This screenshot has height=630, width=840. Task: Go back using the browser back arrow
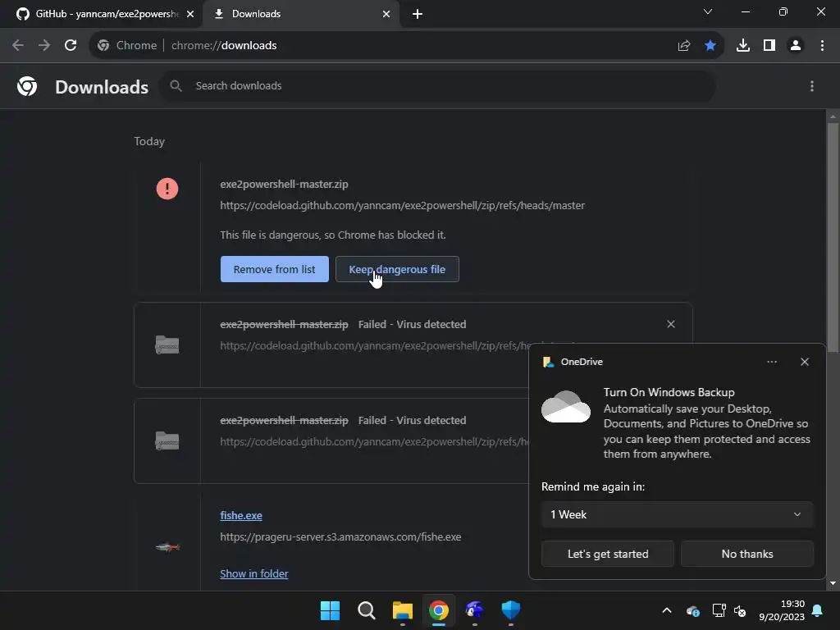tap(18, 46)
